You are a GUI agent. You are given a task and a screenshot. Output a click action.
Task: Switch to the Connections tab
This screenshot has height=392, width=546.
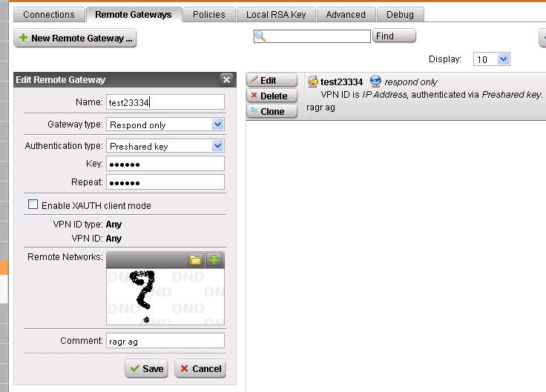(49, 14)
